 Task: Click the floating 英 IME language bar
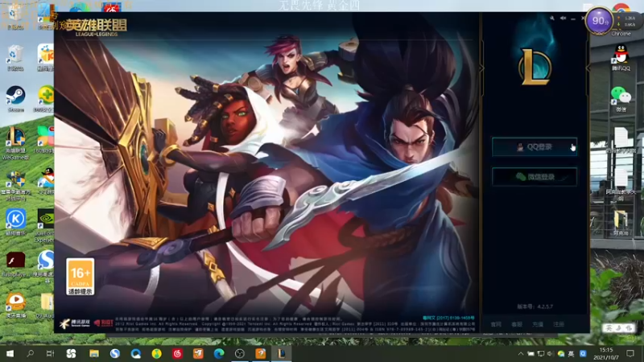(x=617, y=328)
